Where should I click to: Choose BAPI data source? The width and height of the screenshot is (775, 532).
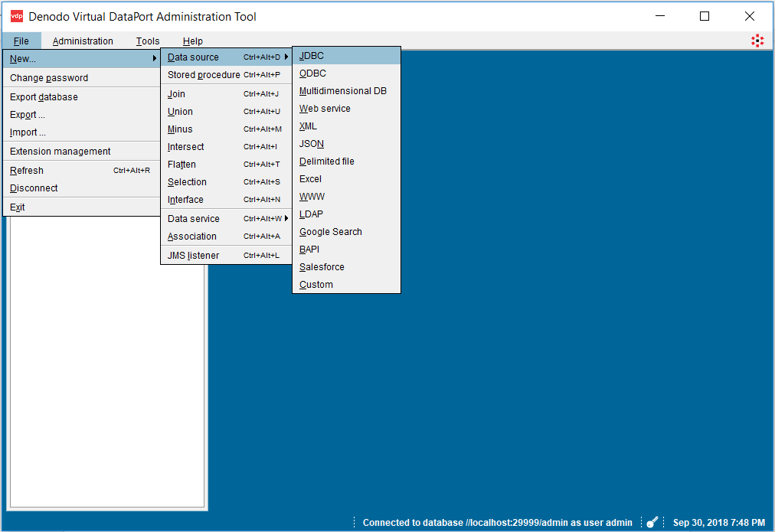pos(346,250)
